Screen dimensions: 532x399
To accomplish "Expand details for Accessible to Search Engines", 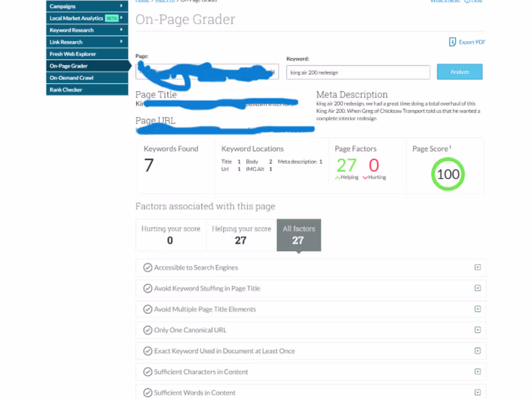I will click(x=478, y=268).
